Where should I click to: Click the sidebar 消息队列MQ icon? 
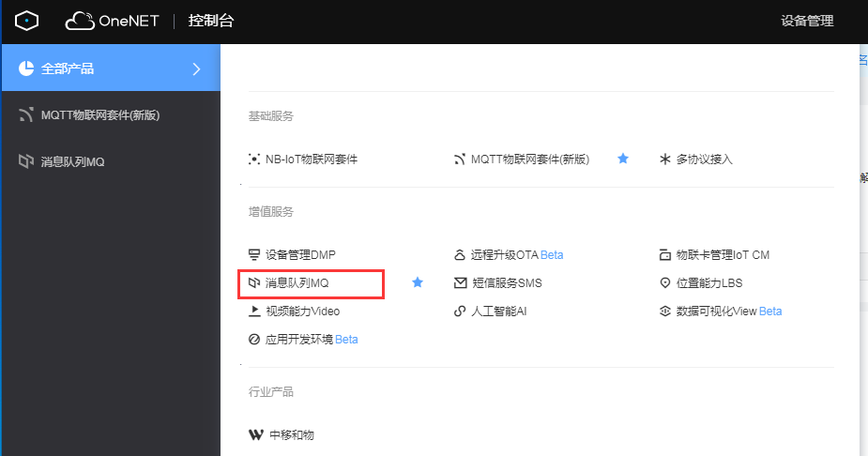[x=26, y=161]
